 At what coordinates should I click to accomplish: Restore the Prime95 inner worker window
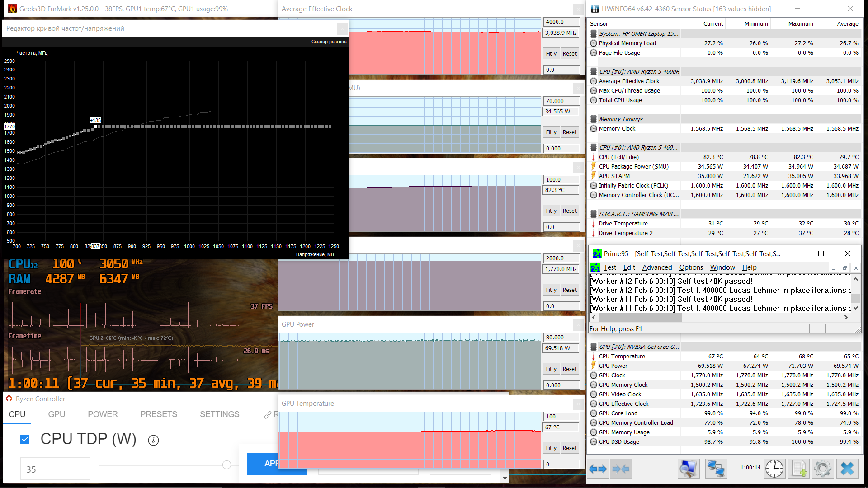tap(844, 268)
